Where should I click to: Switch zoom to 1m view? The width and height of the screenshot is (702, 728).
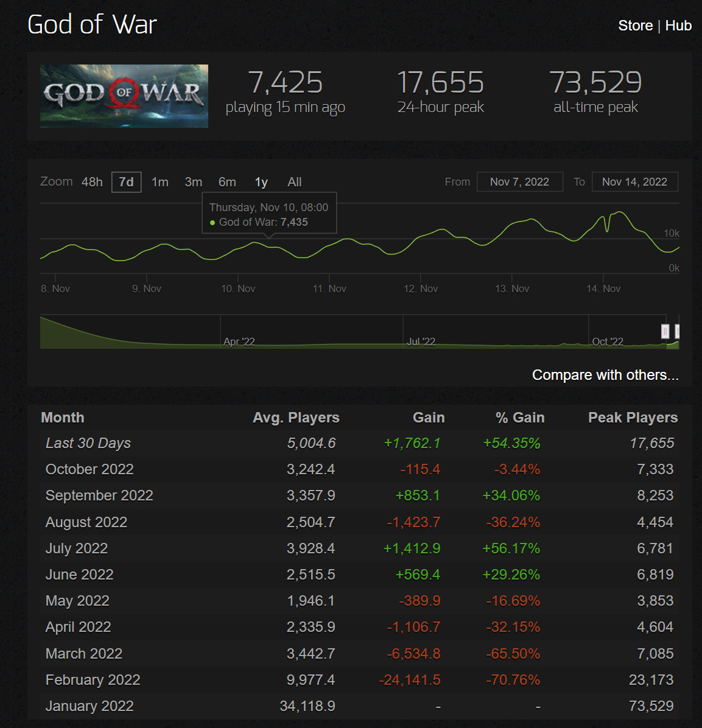point(160,181)
